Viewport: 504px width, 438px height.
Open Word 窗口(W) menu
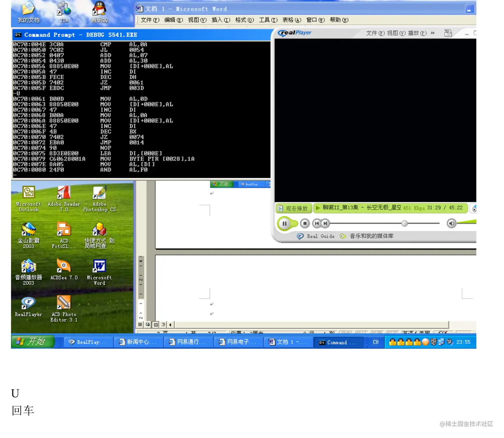tap(315, 20)
